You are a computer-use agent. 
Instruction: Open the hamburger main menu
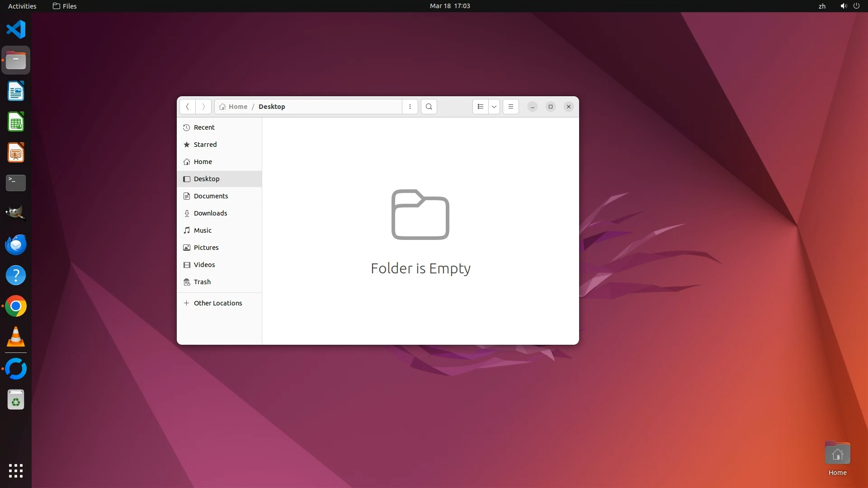click(x=510, y=107)
